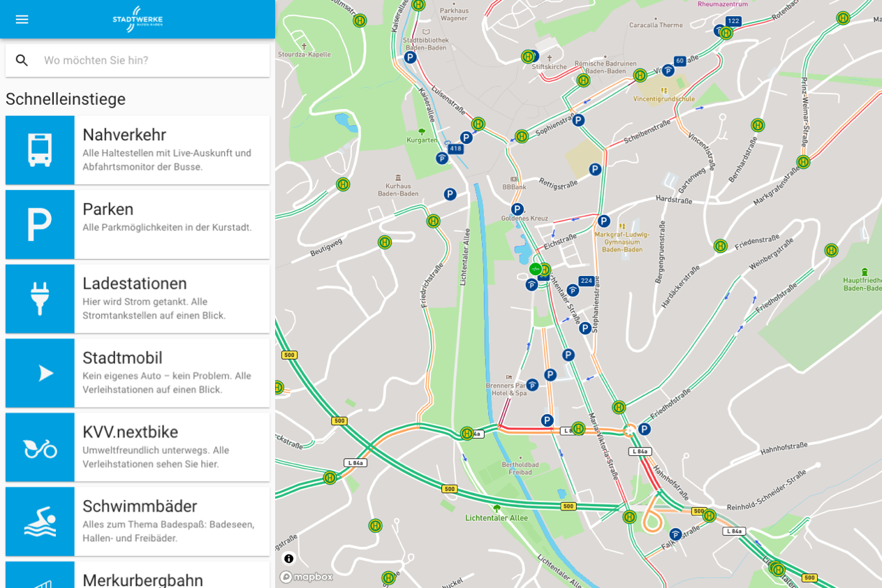Click the bus stop marker on Friedrichstraße
Viewport: 882px width, 588px height.
pos(434,221)
